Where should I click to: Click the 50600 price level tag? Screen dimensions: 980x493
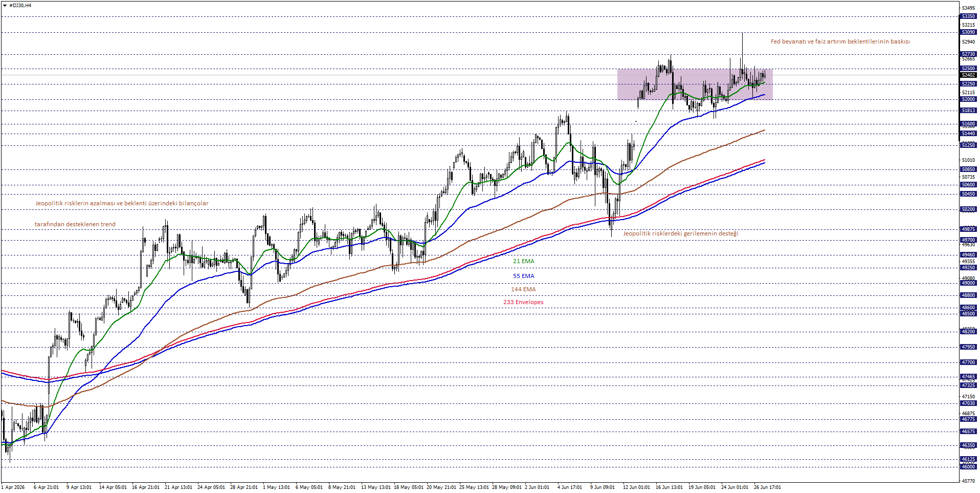(968, 185)
